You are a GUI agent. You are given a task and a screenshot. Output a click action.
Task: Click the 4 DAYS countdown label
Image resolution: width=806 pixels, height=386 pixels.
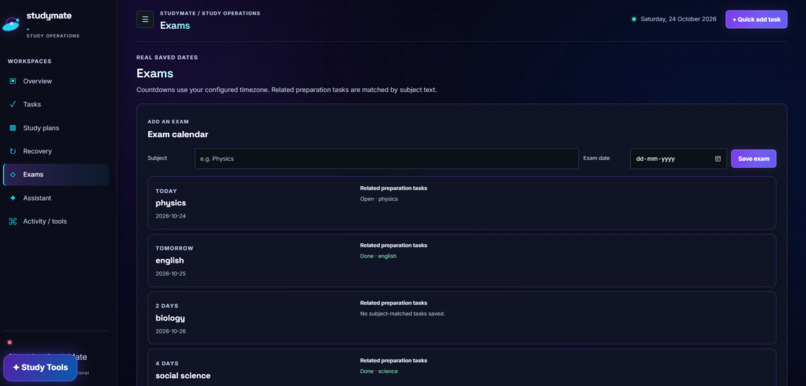point(167,363)
